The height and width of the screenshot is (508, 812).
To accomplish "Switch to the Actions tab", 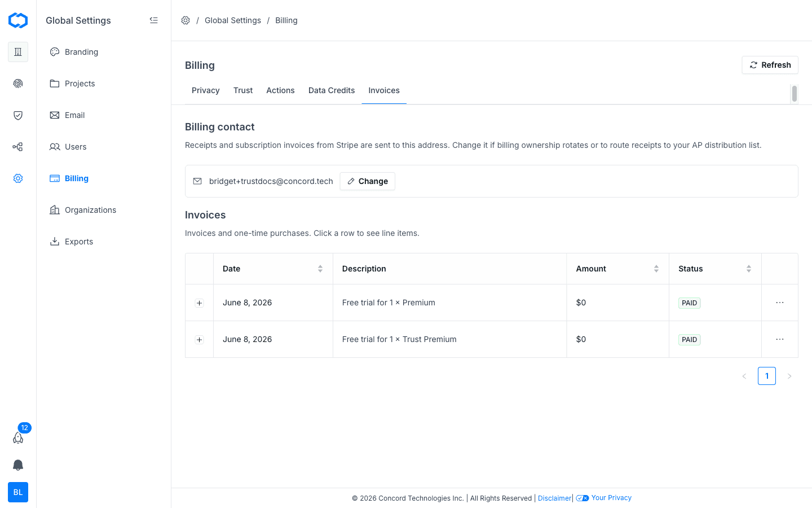I will [280, 90].
